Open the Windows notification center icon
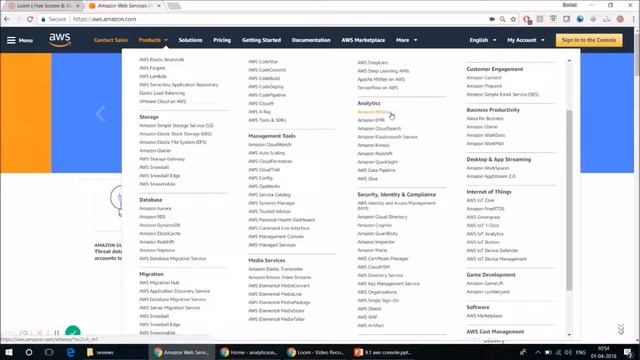The width and height of the screenshot is (640, 360). pyautogui.click(x=628, y=352)
